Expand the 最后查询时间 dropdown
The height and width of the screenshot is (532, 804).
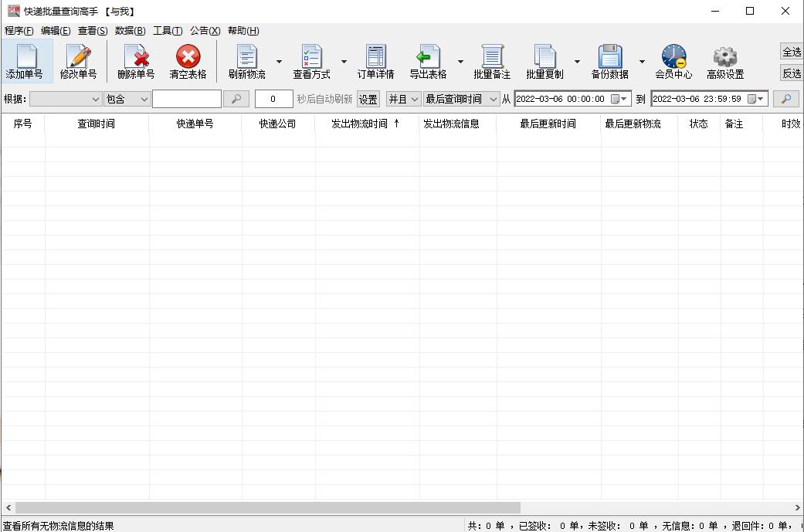(x=461, y=99)
